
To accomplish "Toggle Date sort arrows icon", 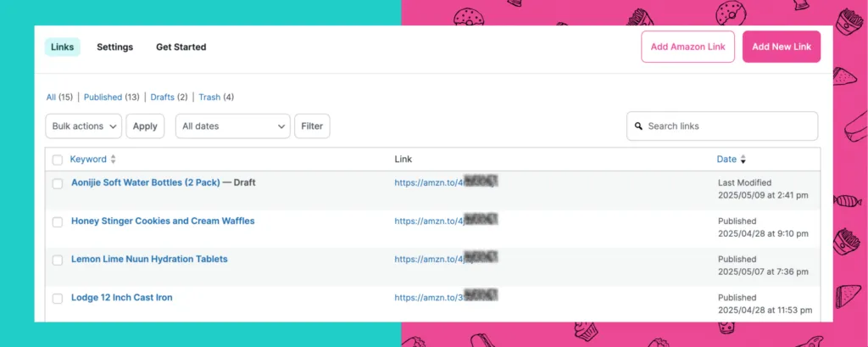I will click(743, 160).
